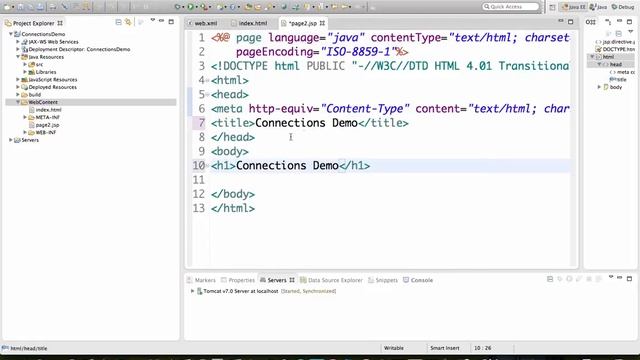Screen dimensions: 640x360
Task: Open Outline view menu dropdown triangle
Action: (x=630, y=32)
